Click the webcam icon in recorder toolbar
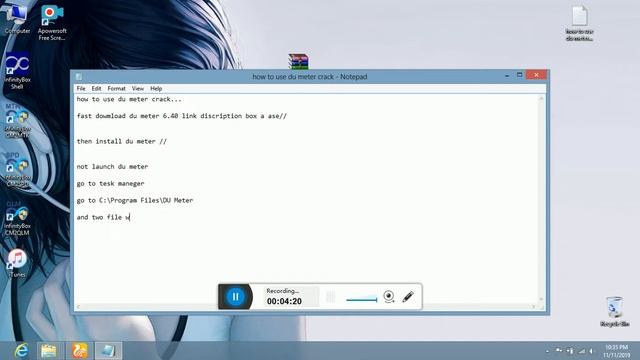This screenshot has height=360, width=640. (x=389, y=296)
